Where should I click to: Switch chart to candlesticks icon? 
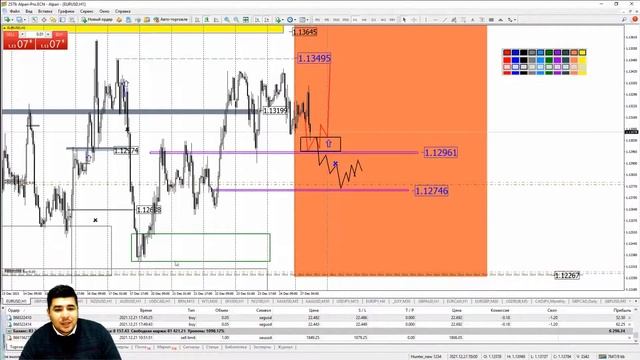point(207,20)
